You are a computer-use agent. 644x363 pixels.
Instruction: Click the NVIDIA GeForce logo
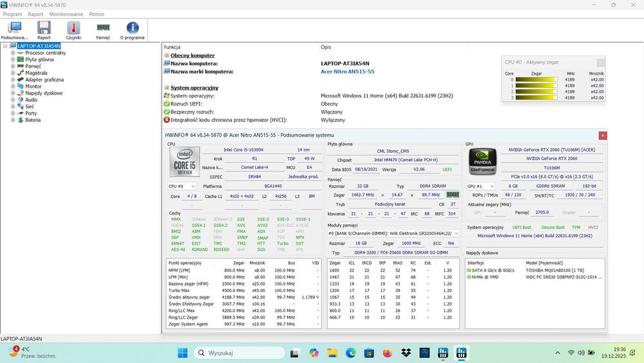coord(482,162)
